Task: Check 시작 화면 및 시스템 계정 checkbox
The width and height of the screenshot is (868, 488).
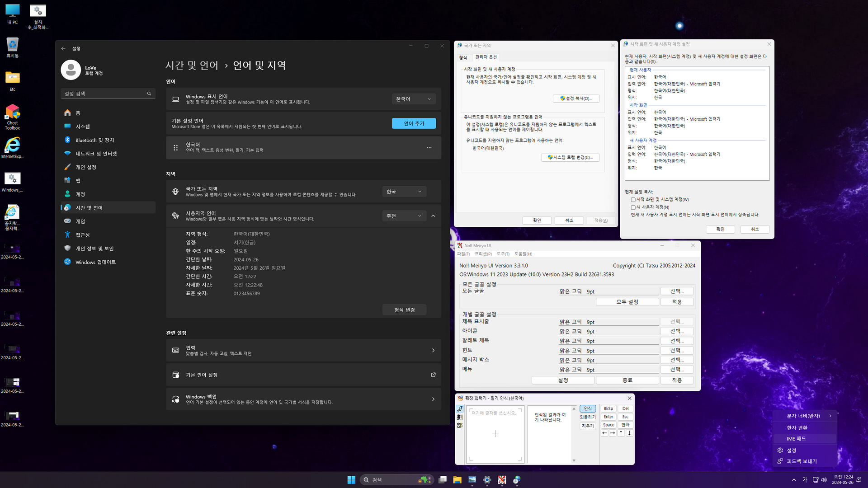Action: pyautogui.click(x=633, y=200)
